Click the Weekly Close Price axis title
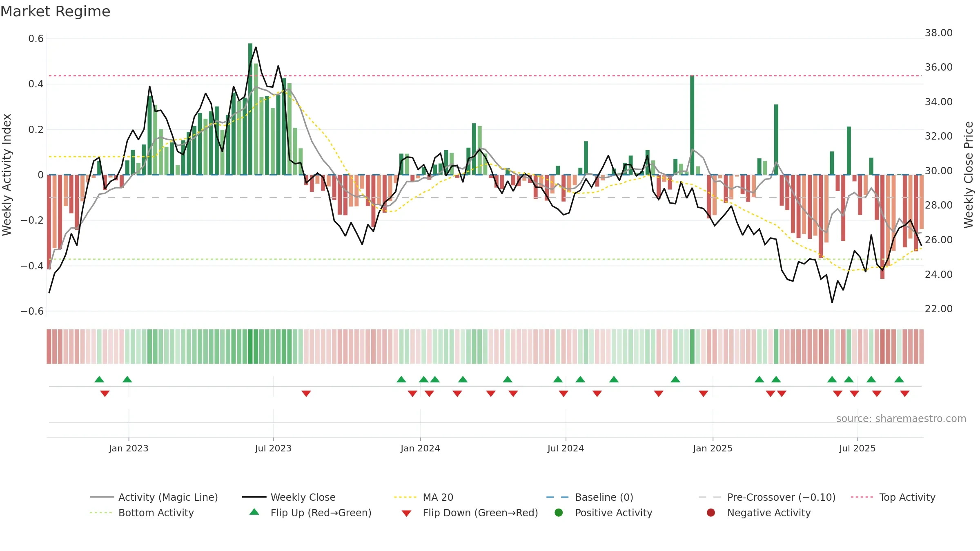Image resolution: width=980 pixels, height=551 pixels. point(969,175)
